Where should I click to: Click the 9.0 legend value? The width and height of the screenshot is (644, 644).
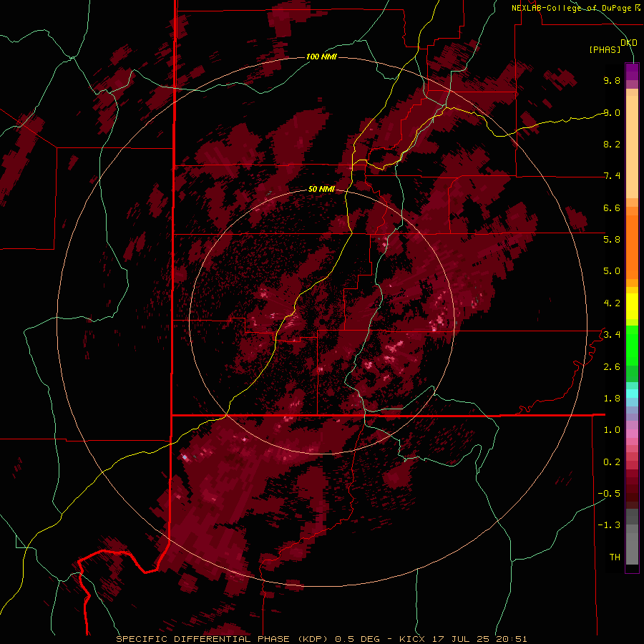coord(612,112)
